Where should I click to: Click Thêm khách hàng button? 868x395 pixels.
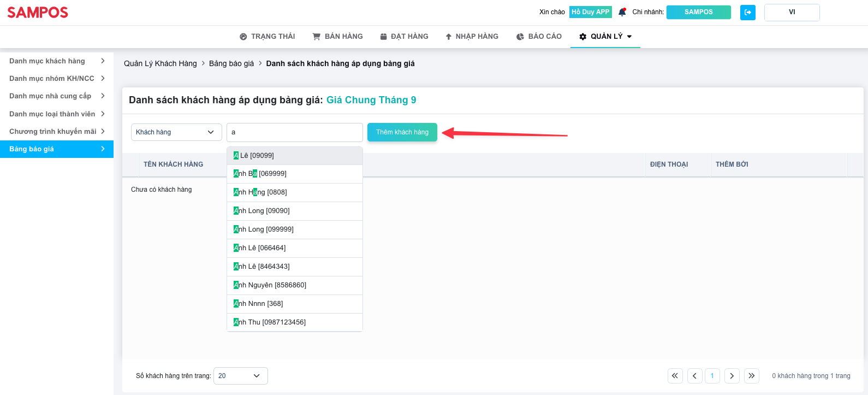(402, 132)
